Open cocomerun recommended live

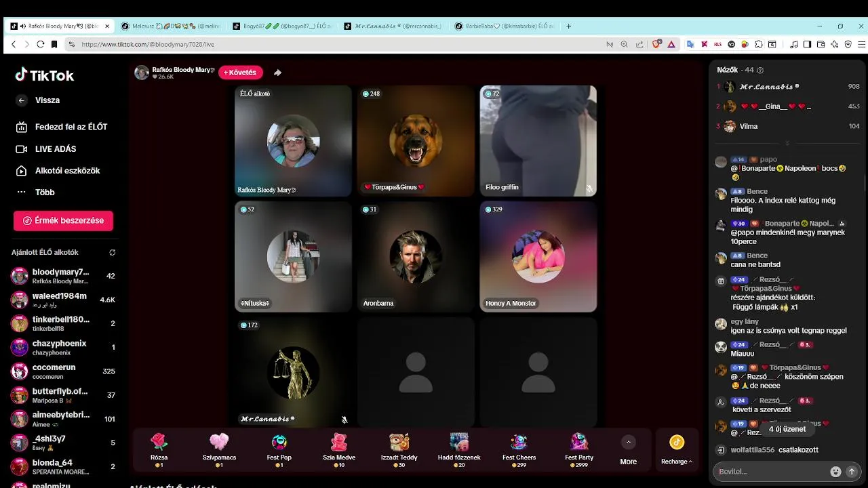[x=64, y=371]
